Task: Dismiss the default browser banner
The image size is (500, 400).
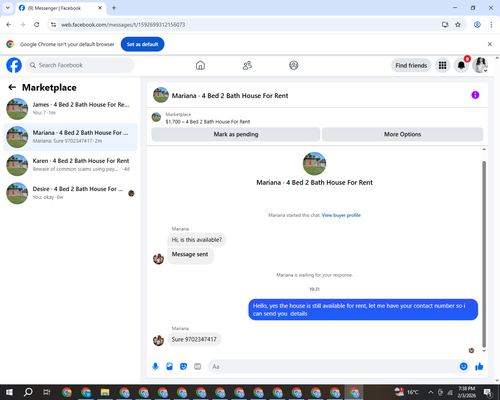Action: click(490, 44)
